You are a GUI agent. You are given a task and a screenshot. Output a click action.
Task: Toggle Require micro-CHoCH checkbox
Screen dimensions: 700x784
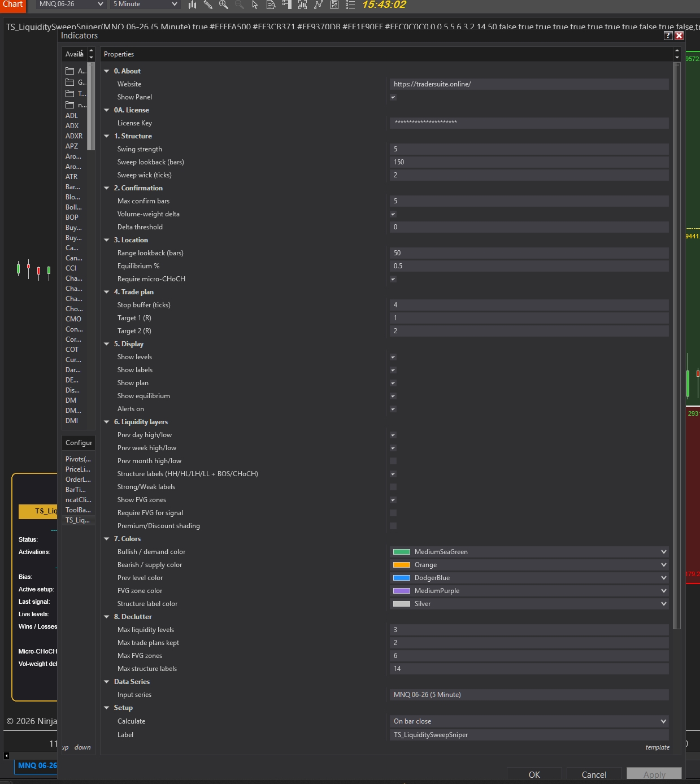tap(393, 279)
